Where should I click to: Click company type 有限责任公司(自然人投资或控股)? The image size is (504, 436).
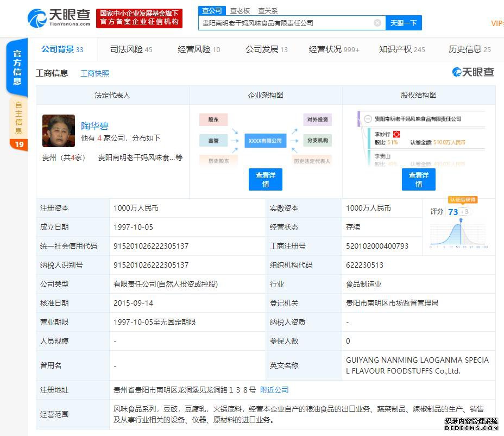[x=166, y=284]
